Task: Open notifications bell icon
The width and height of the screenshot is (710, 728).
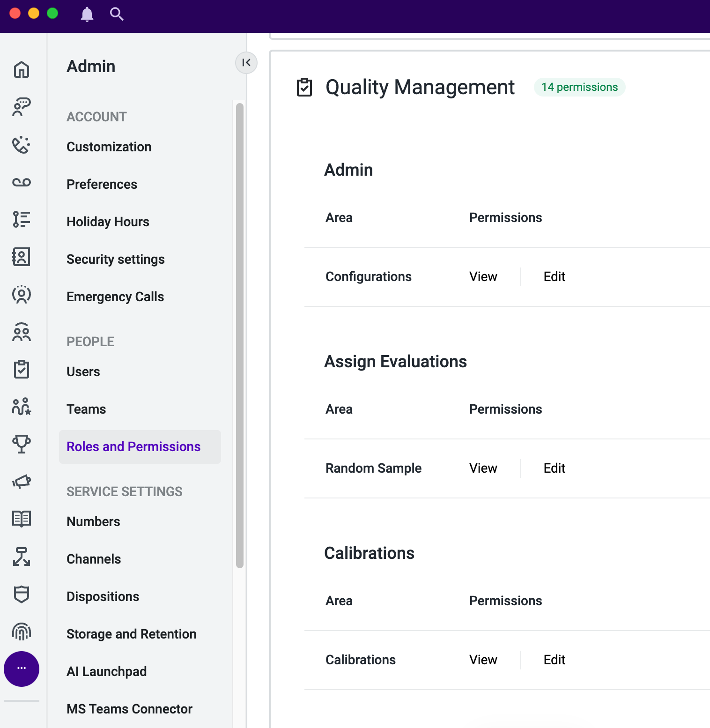Action: click(x=87, y=15)
